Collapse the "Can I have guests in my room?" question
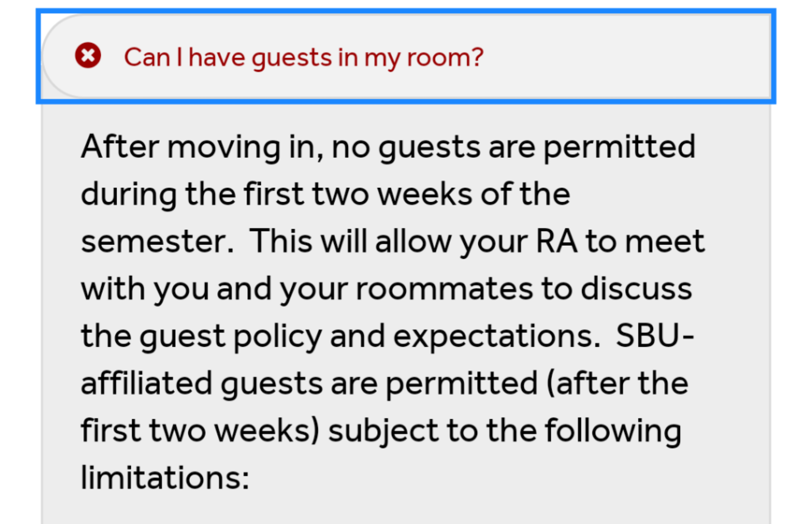Image resolution: width=812 pixels, height=524 pixels. [406, 56]
